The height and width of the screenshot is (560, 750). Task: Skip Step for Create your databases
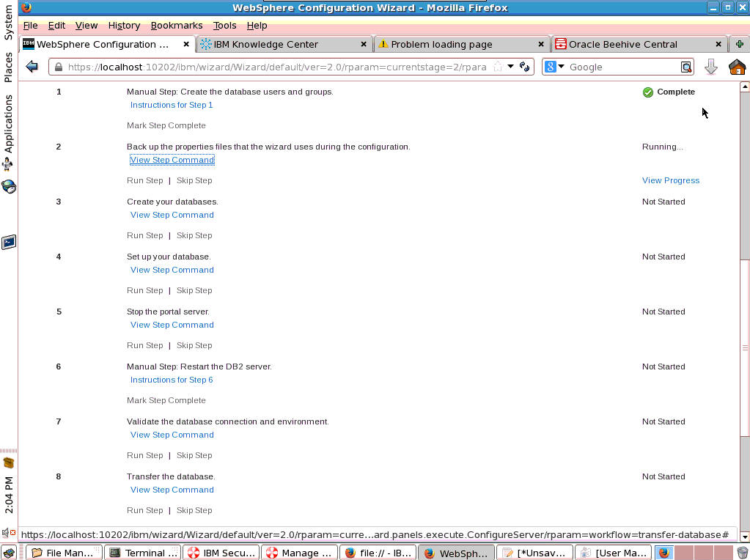(x=194, y=235)
